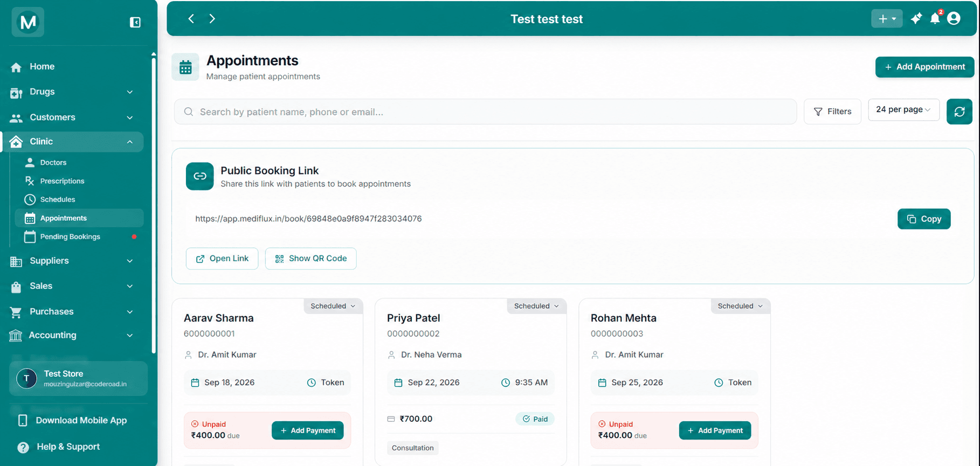
Task: Refresh the appointments list
Action: click(x=960, y=112)
